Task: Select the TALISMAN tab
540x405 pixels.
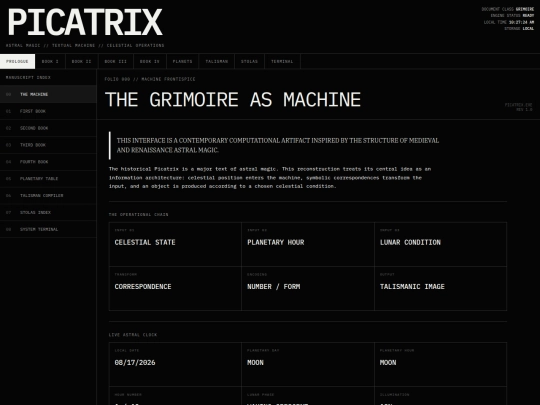Action: 217,61
